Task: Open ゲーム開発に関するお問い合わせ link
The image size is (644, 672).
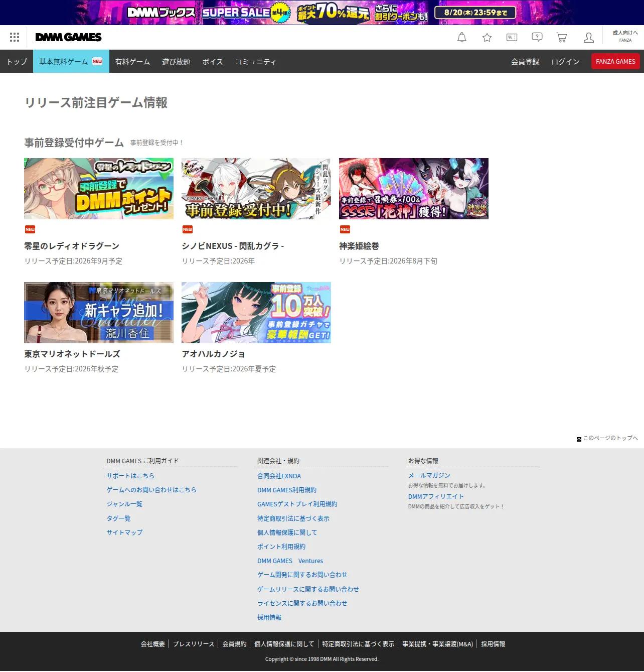Action: pos(302,575)
